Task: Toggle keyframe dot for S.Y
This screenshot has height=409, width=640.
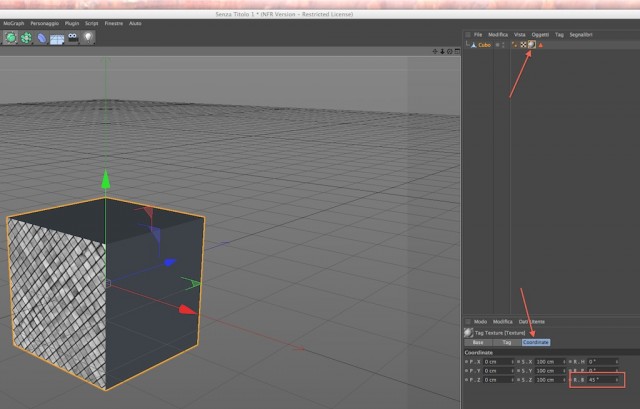Action: pos(518,371)
